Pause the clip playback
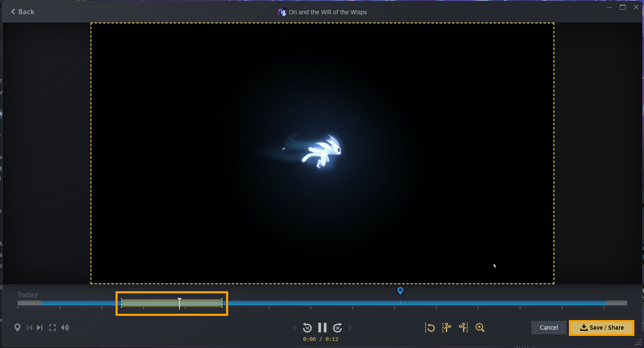The height and width of the screenshot is (348, 644). coord(322,328)
